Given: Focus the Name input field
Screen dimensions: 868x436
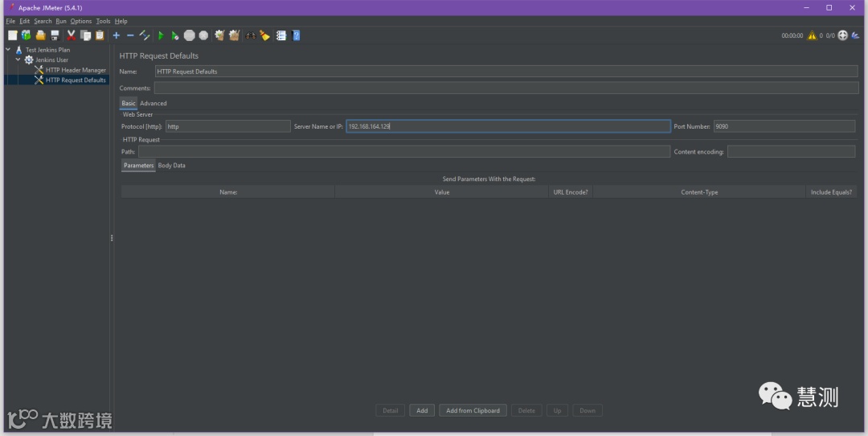Looking at the screenshot, I should tap(506, 72).
